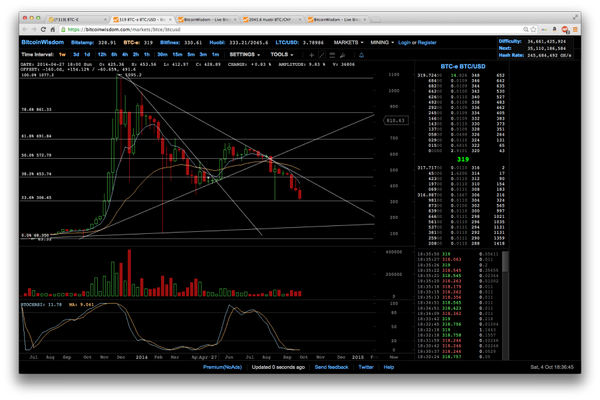
Task: Expand the MARKETS menu
Action: [348, 42]
